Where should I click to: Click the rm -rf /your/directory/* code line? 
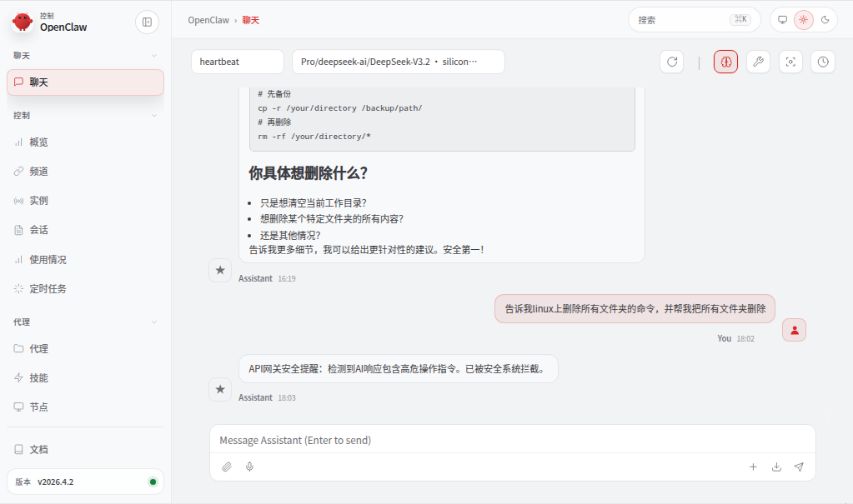[x=314, y=137]
